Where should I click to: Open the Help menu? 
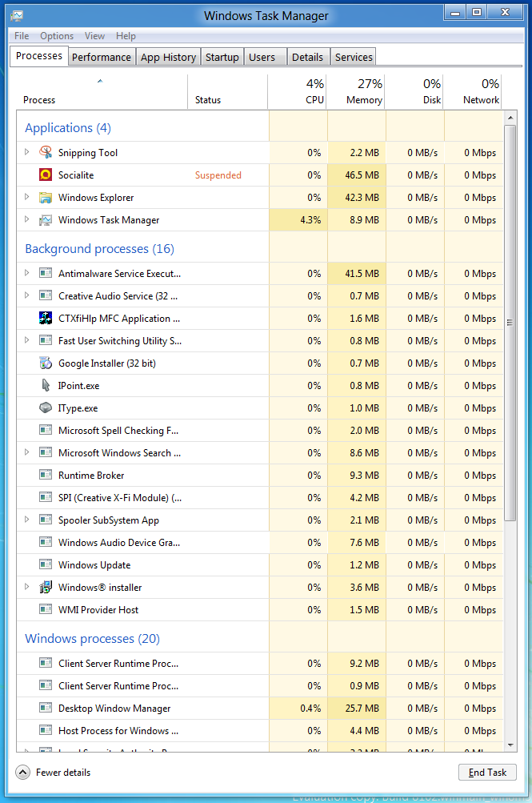(126, 36)
